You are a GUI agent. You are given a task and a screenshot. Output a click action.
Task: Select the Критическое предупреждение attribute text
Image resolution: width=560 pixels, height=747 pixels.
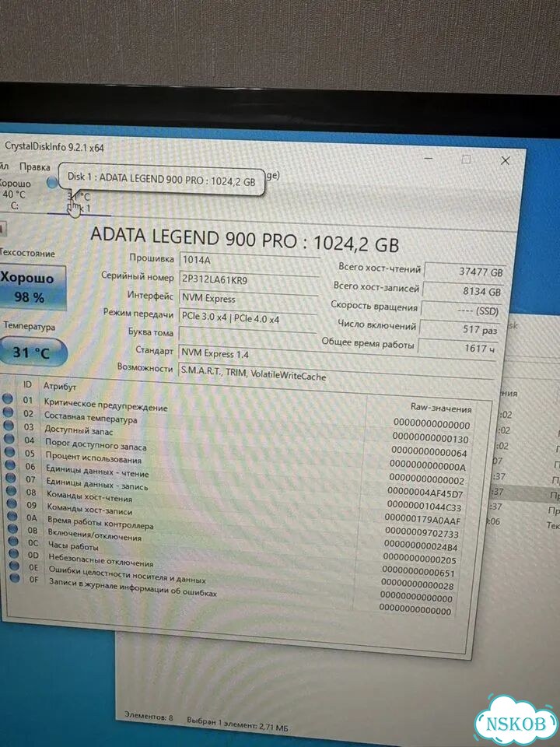coord(106,405)
